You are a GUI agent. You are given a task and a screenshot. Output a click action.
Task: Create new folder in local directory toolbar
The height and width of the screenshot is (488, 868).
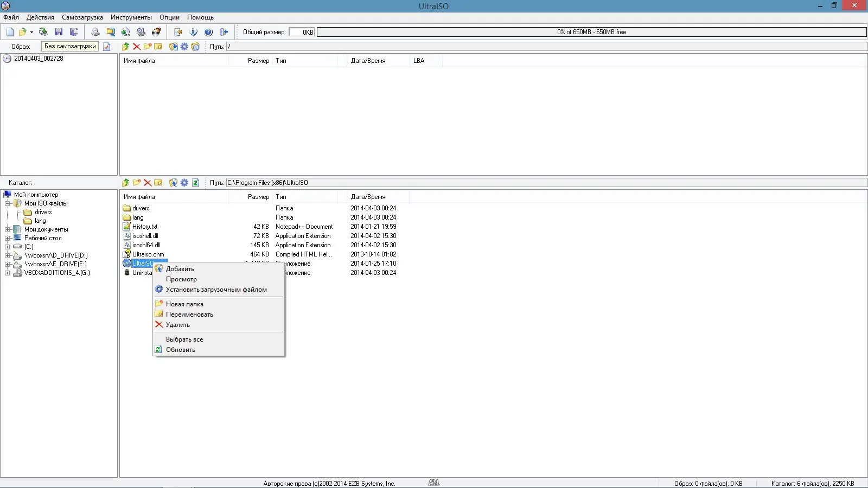pyautogui.click(x=136, y=183)
